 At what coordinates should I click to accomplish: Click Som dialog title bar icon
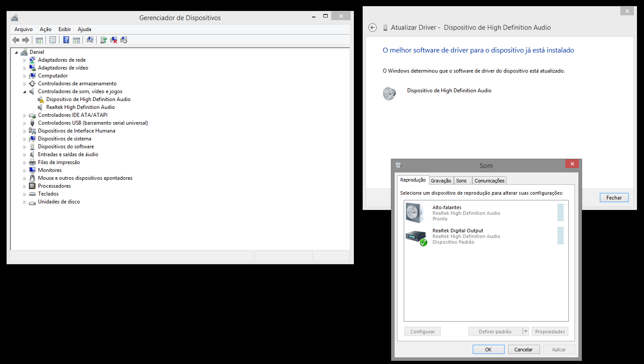click(398, 165)
